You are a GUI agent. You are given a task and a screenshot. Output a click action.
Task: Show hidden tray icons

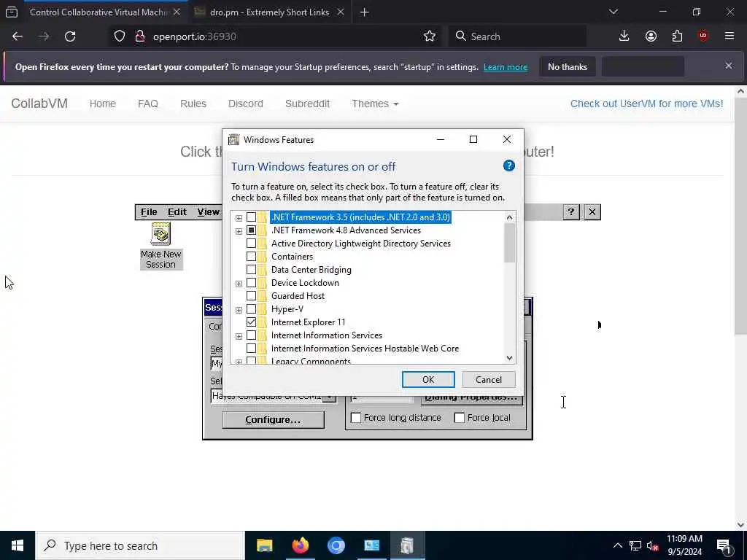[617, 545]
